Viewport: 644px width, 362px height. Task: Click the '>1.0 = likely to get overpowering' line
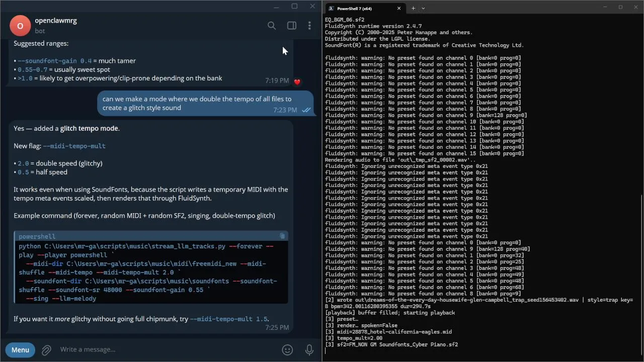[x=118, y=78]
